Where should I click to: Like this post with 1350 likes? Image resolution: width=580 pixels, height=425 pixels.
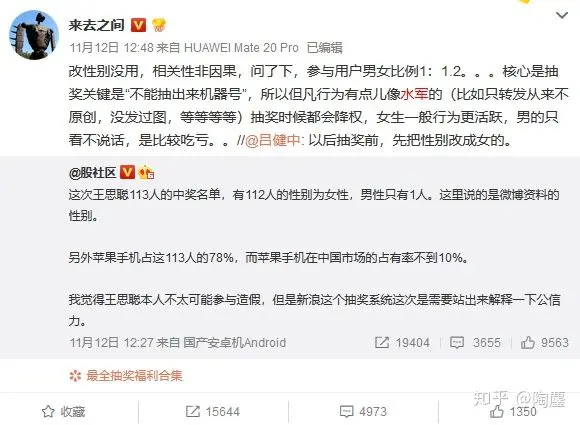tap(513, 411)
